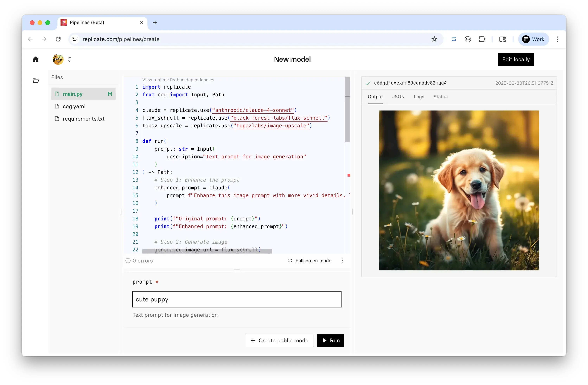Screen dimensions: 588x385
Task: Switch to the JSON tab
Action: [x=398, y=97]
